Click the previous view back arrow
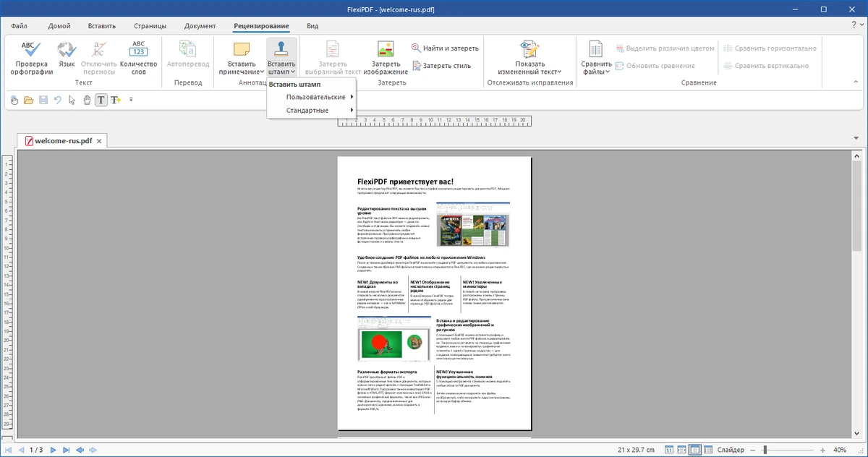Screen dimensions: 868x457 click(x=80, y=450)
